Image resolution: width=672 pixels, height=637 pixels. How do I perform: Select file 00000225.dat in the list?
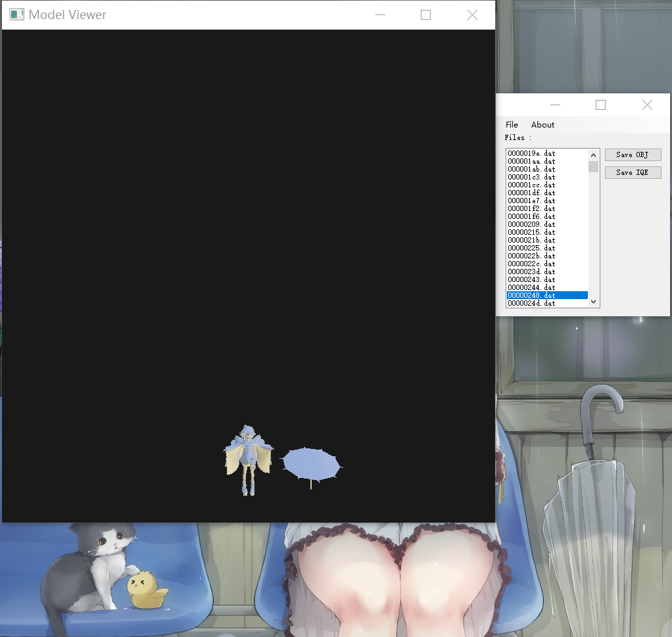coord(547,248)
